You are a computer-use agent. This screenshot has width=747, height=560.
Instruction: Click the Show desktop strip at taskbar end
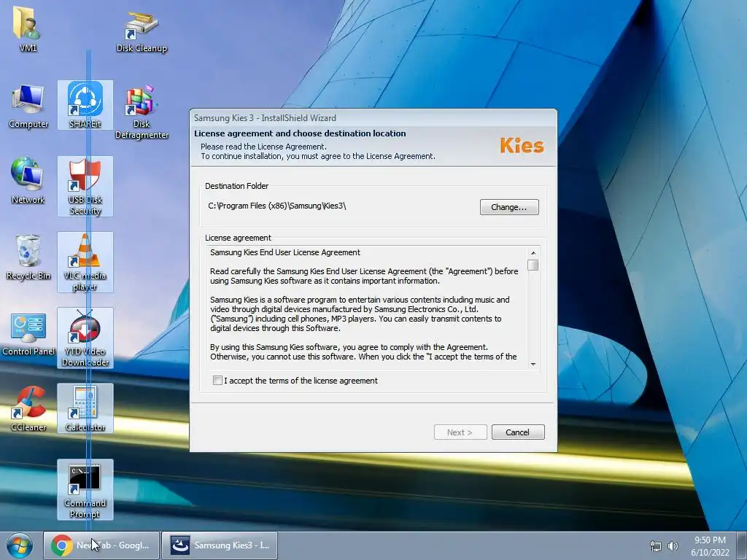(x=742, y=545)
